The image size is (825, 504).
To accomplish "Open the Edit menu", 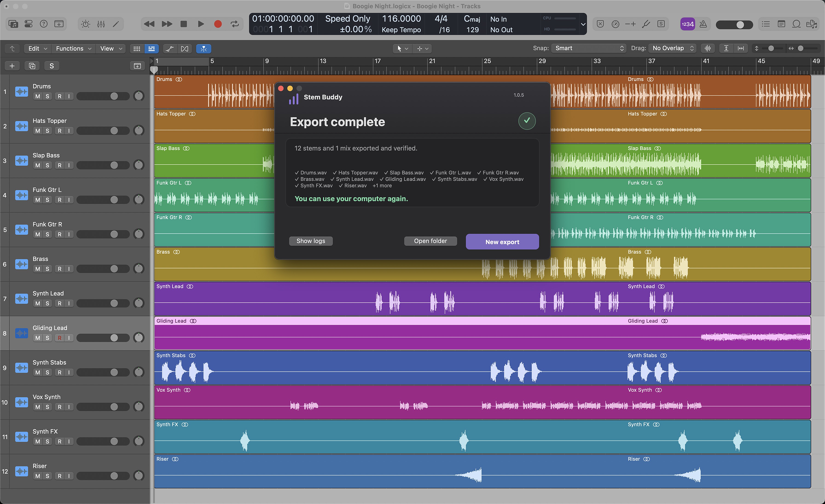I will [38, 49].
